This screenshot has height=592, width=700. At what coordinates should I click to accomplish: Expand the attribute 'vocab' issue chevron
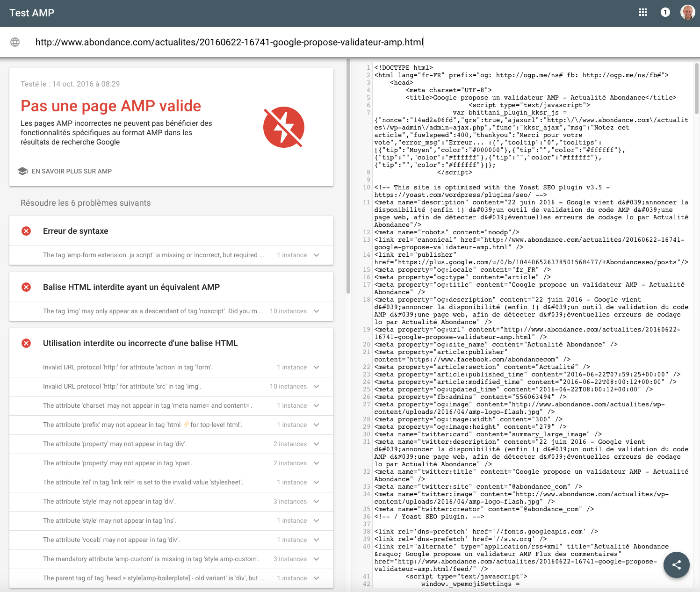point(317,540)
